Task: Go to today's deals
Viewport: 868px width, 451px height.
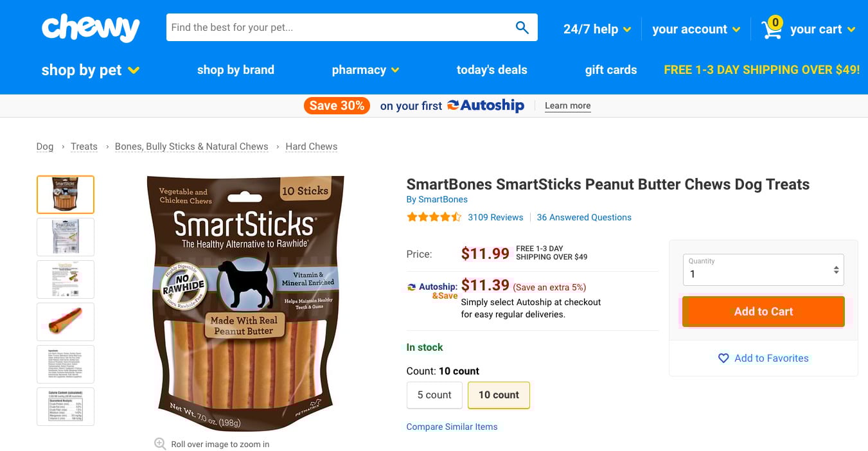Action: coord(492,70)
